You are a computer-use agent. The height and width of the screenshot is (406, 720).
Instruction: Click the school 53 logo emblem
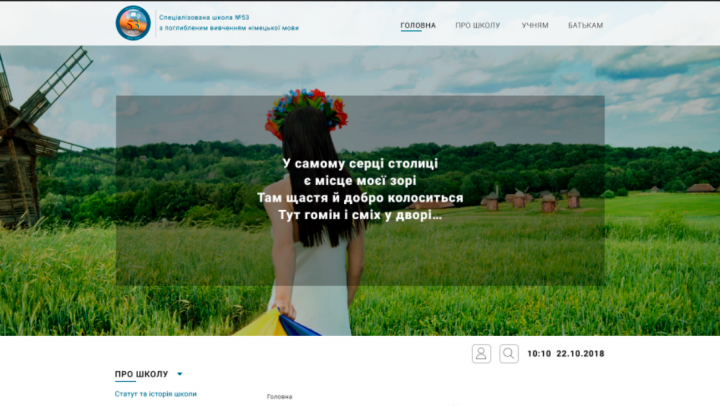point(133,23)
